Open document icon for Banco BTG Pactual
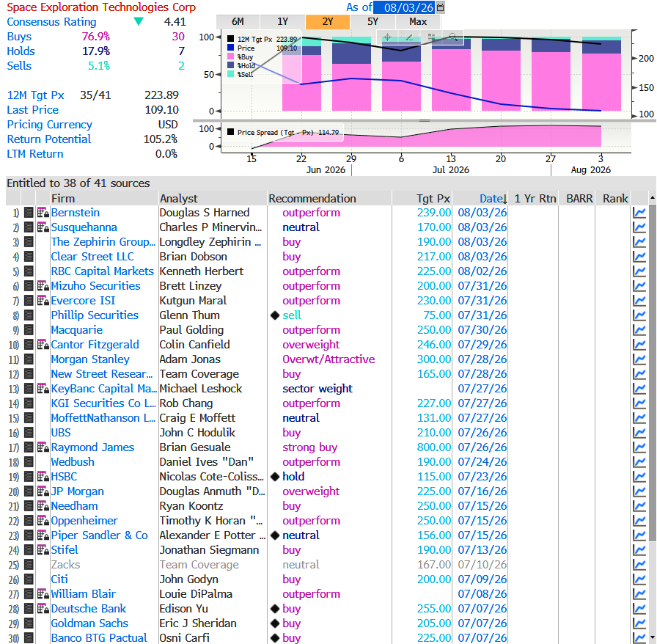 (29, 638)
